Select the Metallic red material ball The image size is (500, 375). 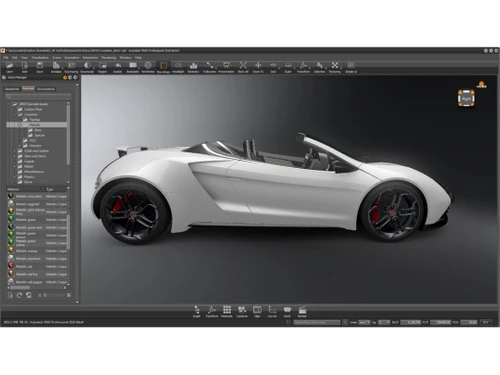pos(11,266)
